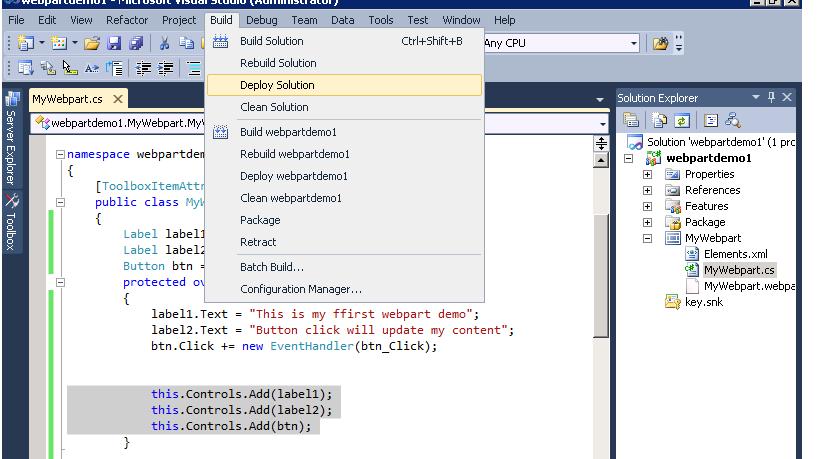
Task: Click Show All Files in Solution Explorer
Action: [660, 120]
